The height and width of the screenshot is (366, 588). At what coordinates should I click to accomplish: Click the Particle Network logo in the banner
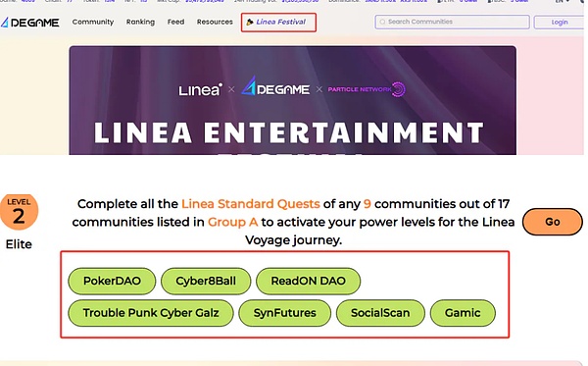pyautogui.click(x=367, y=89)
